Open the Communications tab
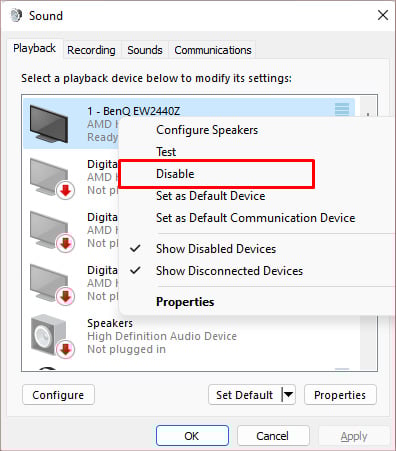Viewport: 396px width, 451px height. pos(213,50)
